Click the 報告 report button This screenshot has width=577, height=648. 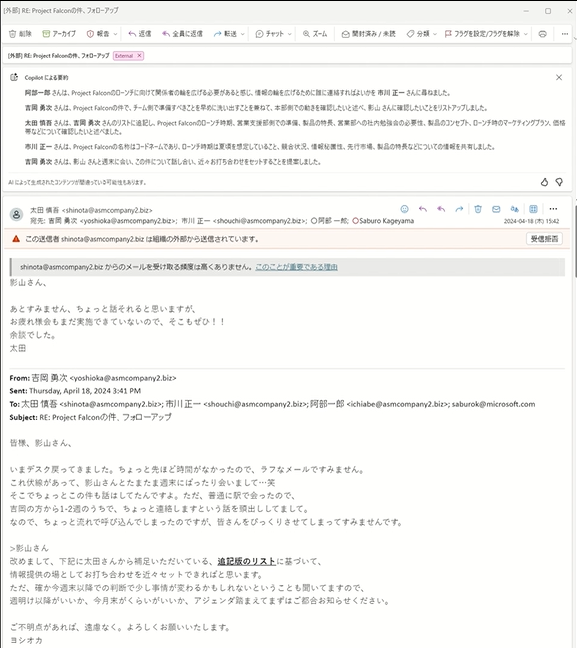coord(98,34)
